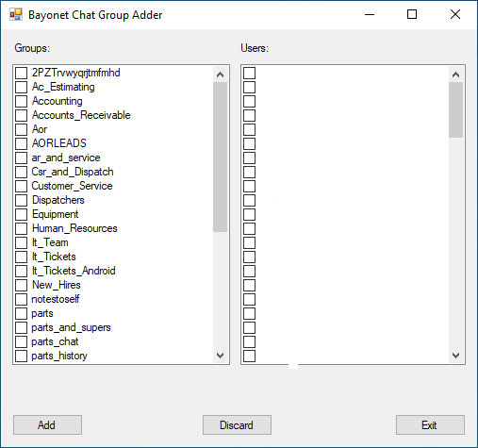Click the Groups list scroll up arrow
The image size is (478, 448).
pos(220,75)
